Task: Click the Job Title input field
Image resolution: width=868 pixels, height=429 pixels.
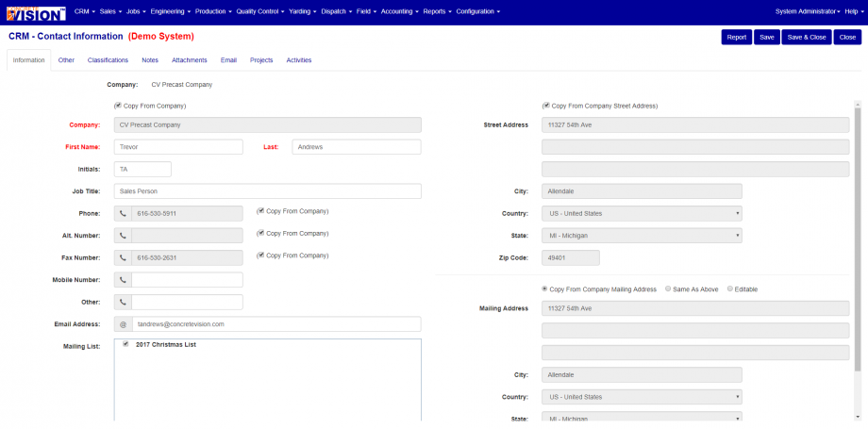Action: (267, 191)
